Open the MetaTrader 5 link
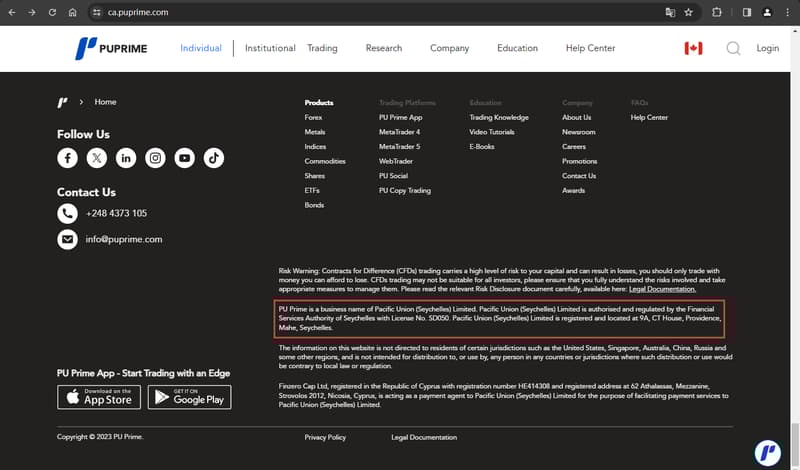This screenshot has width=800, height=470. 399,146
